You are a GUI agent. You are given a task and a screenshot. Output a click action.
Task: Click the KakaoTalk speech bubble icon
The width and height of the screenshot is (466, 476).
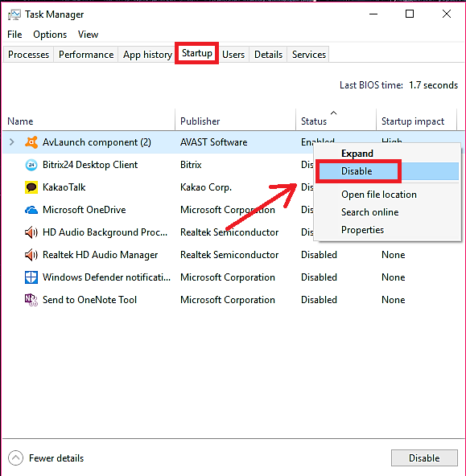click(31, 187)
